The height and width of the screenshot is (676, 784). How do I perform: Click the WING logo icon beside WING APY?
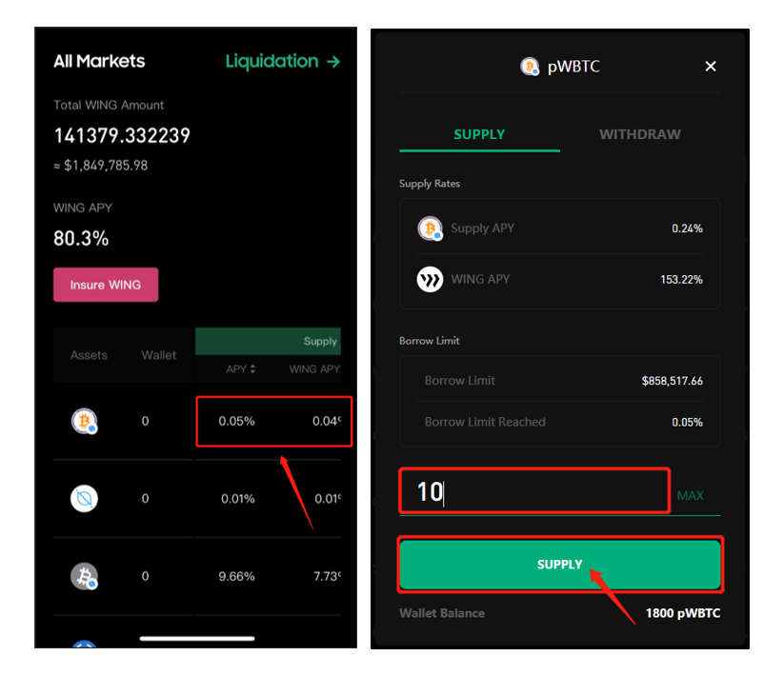[431, 280]
